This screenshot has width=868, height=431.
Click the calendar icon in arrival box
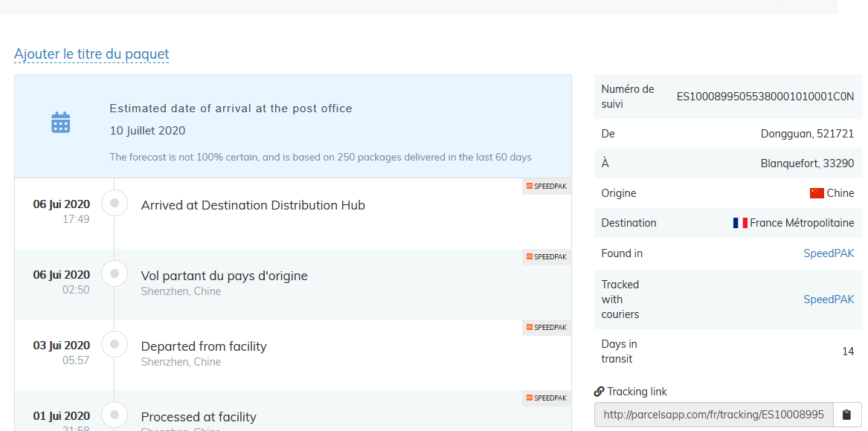coord(60,123)
